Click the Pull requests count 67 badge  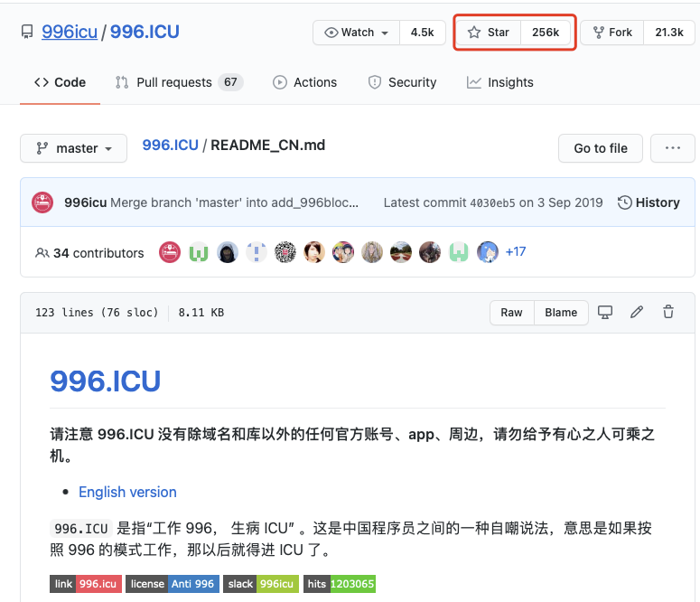231,82
